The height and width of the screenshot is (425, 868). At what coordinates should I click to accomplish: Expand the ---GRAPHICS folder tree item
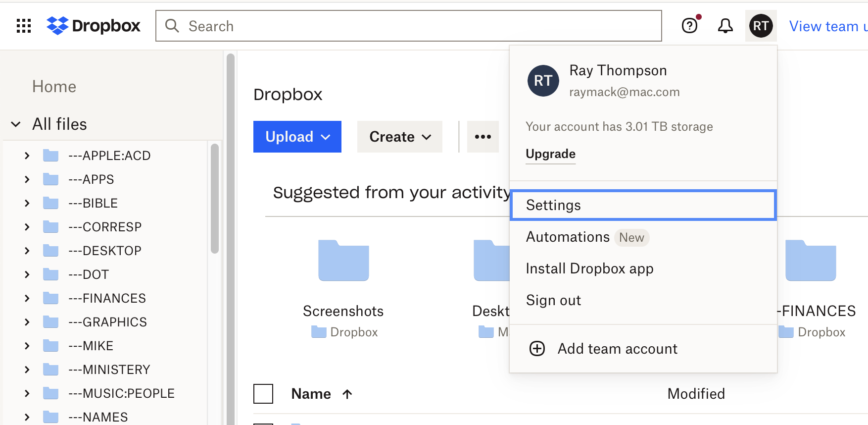point(27,322)
